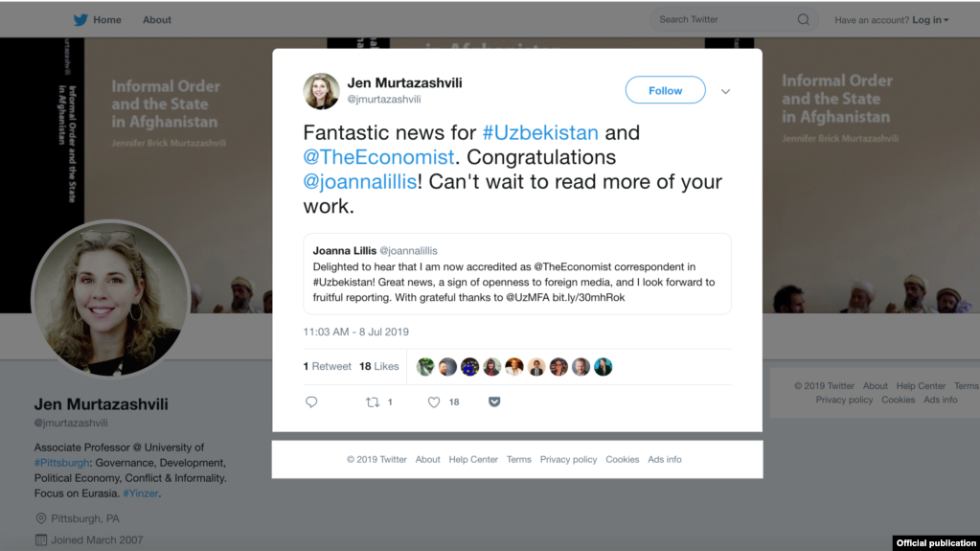
Task: Open the last liker's avatar thumbnail
Action: pyautogui.click(x=604, y=366)
